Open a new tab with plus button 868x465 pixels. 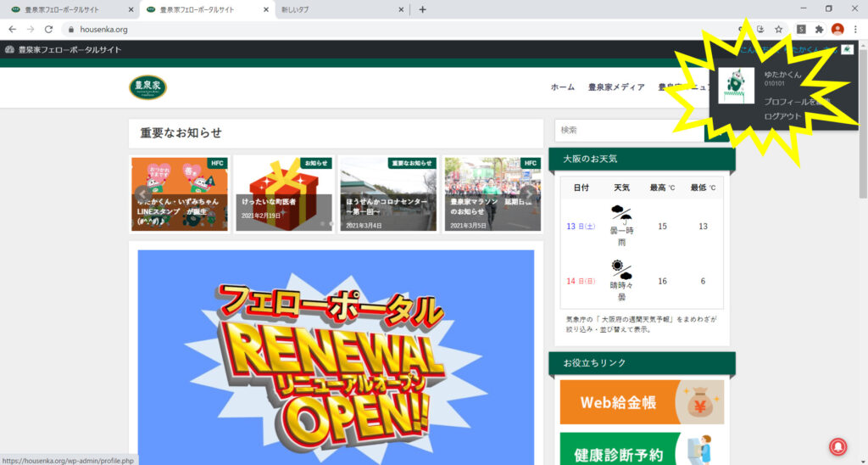tap(423, 9)
